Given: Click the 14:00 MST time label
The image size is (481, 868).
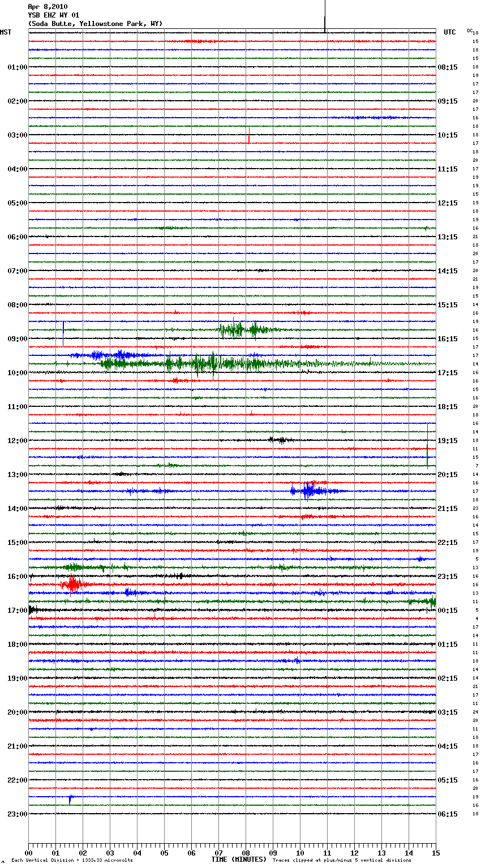Looking at the screenshot, I should pos(18,509).
